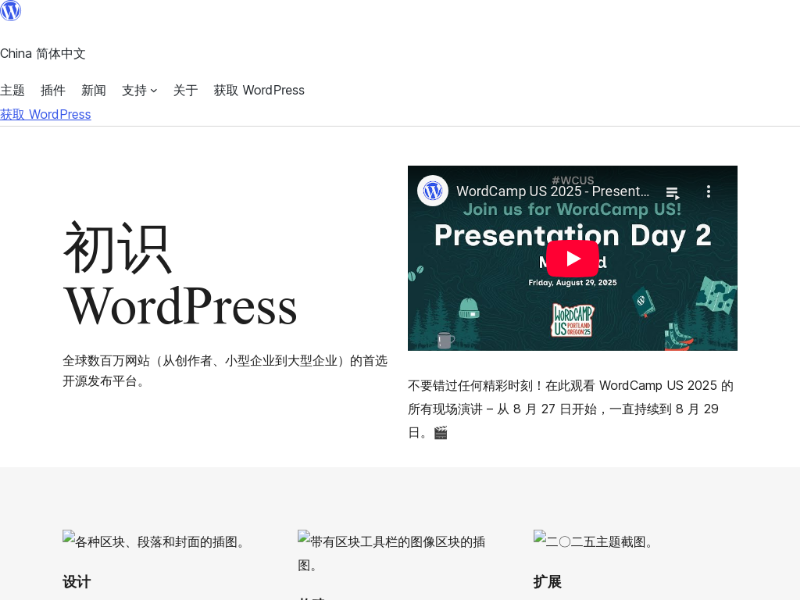Click the 扩展 section heading
Viewport: 800px width, 600px height.
[547, 581]
